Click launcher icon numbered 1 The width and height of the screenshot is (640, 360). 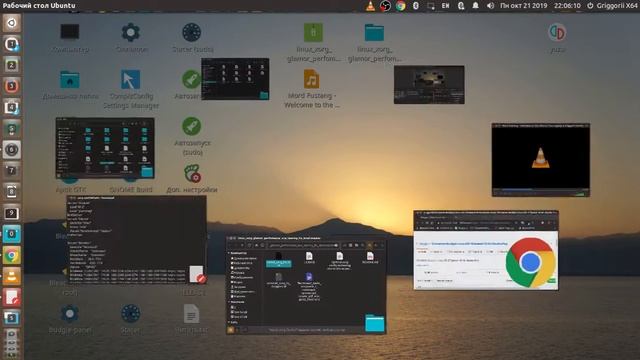pyautogui.click(x=11, y=44)
